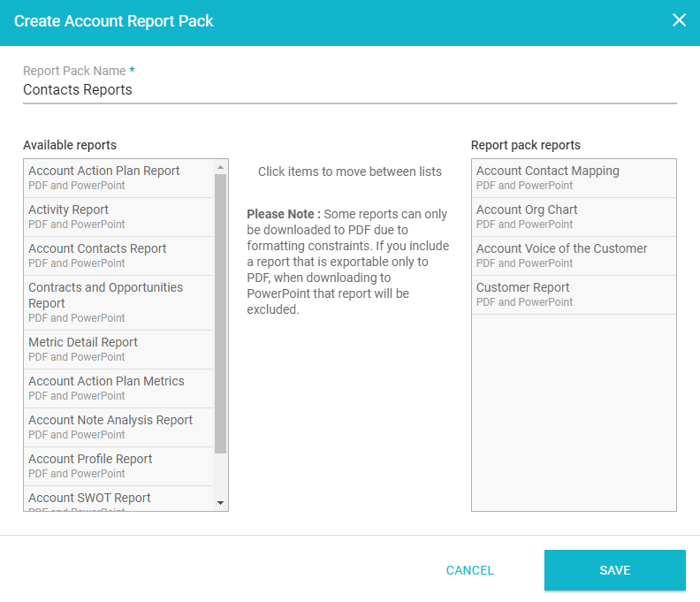Screen dimensions: 700x602
Task: Remove Account Contact Mapping from pack
Action: [x=573, y=178]
